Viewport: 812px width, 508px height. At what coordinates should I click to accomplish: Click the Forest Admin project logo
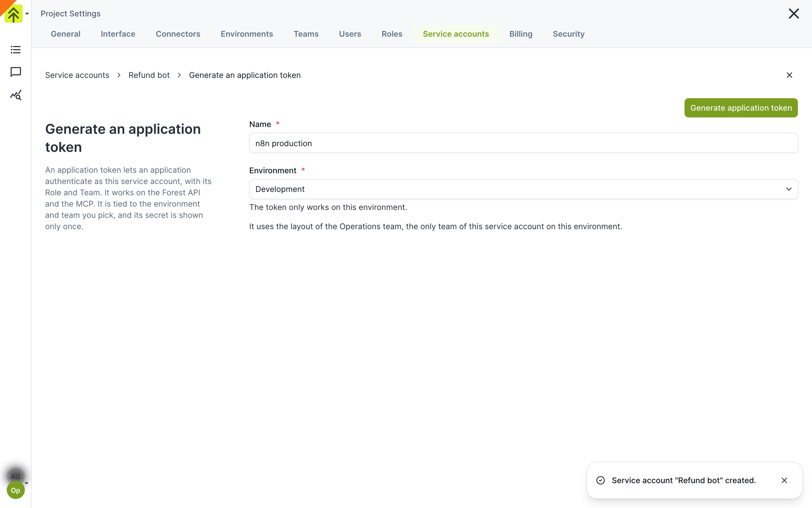pyautogui.click(x=14, y=14)
